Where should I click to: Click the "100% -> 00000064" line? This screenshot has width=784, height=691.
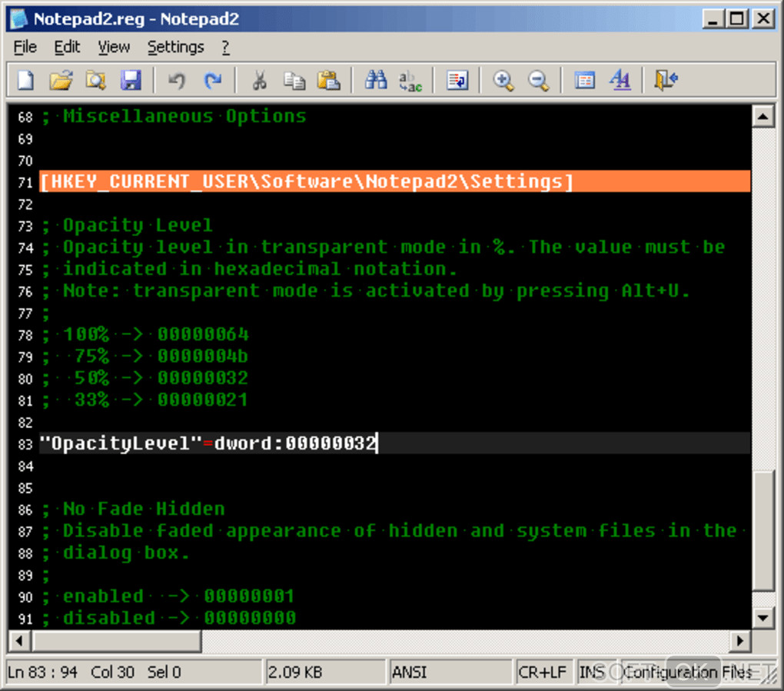click(x=145, y=334)
